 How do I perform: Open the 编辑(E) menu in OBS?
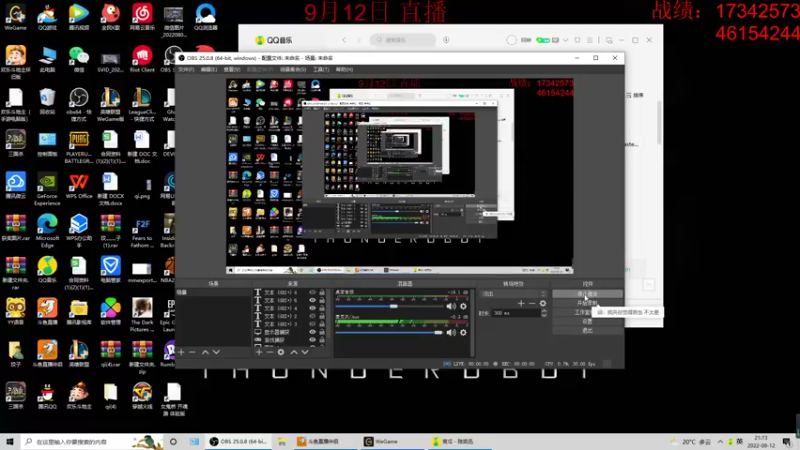point(209,69)
